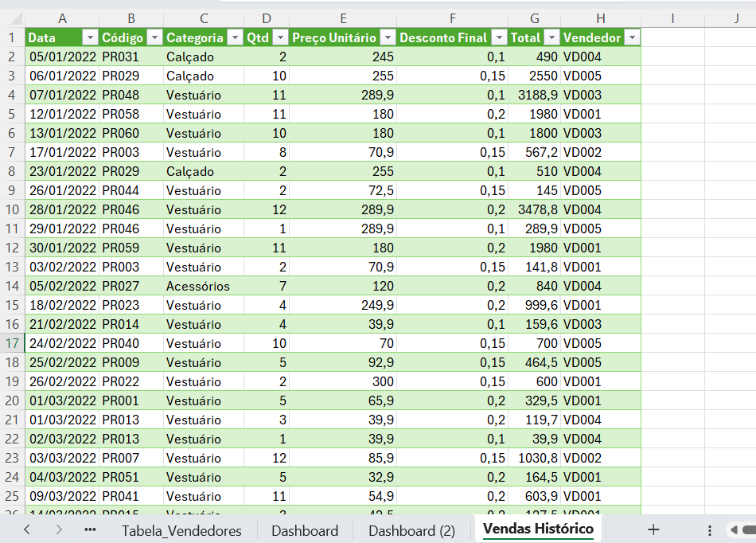756x543 pixels.
Task: Click the Preço Unitário header cell
Action: 343,37
